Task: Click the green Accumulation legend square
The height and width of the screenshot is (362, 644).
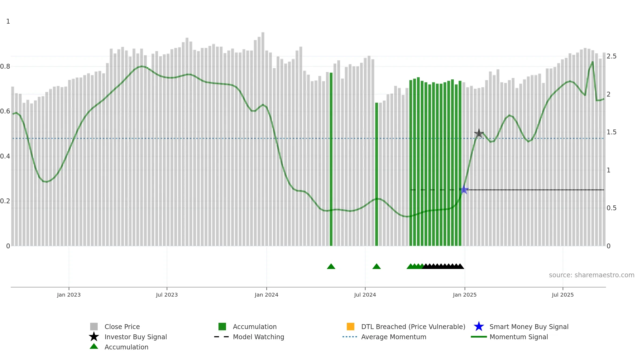Action: pyautogui.click(x=222, y=326)
